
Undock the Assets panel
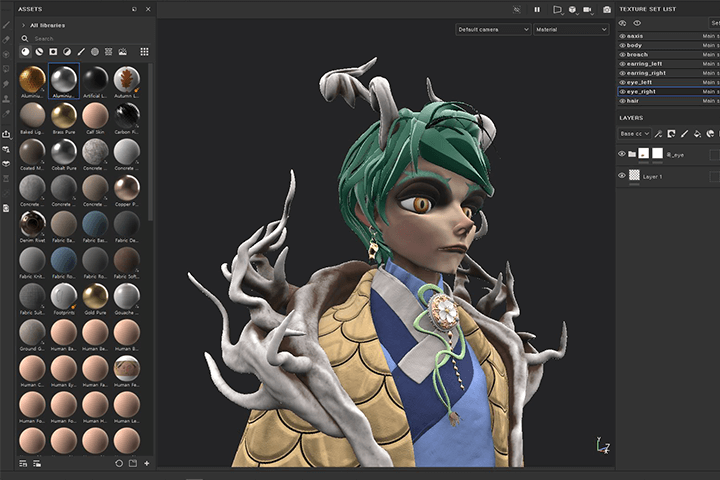[134, 9]
